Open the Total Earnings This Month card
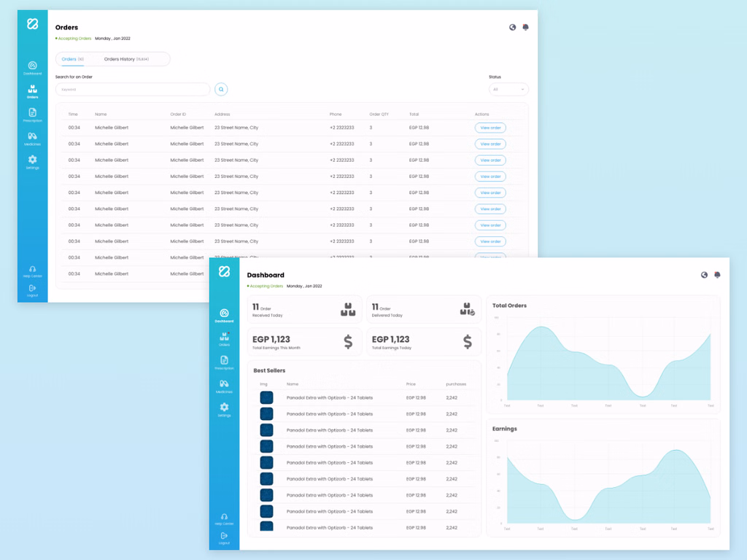Screen dimensions: 747x560 [x=304, y=342]
